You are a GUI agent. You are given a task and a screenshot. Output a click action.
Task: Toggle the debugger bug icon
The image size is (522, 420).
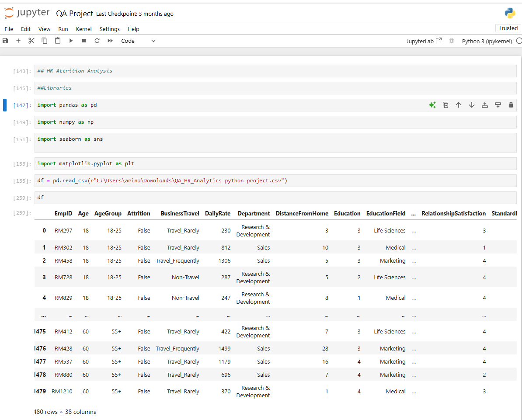pyautogui.click(x=452, y=41)
